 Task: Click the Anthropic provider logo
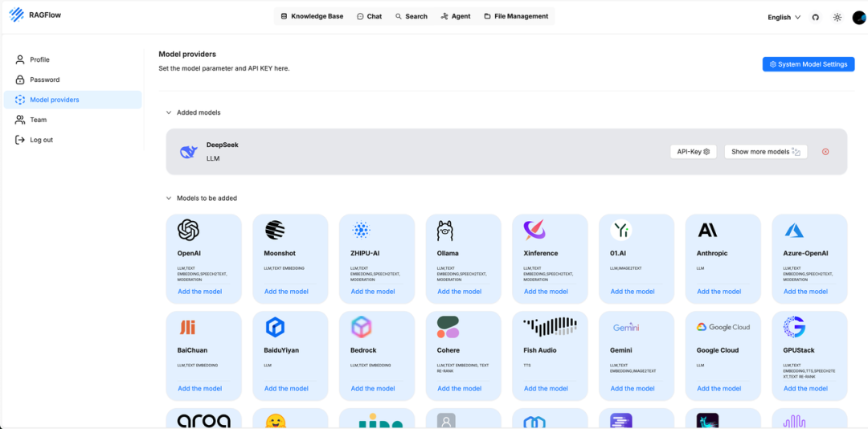pyautogui.click(x=707, y=231)
